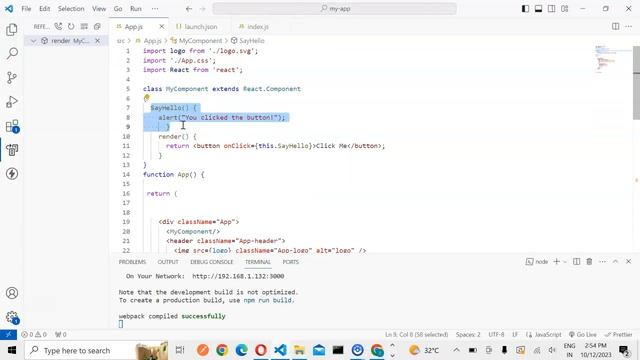Go back with navigation arrow
The image size is (640, 360).
(x=189, y=9)
